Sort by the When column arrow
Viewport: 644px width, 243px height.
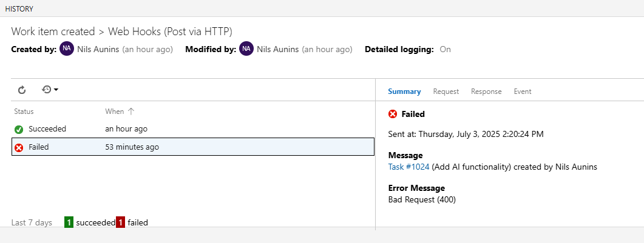(131, 112)
